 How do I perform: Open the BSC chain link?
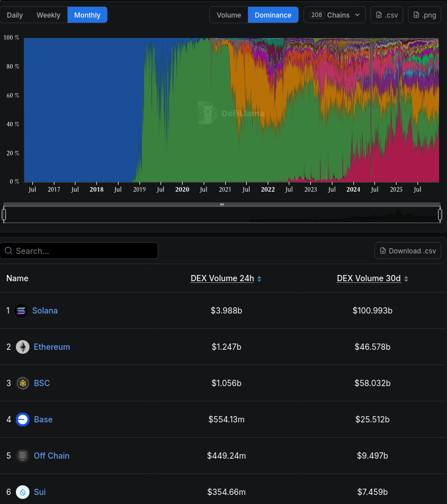coord(42,383)
